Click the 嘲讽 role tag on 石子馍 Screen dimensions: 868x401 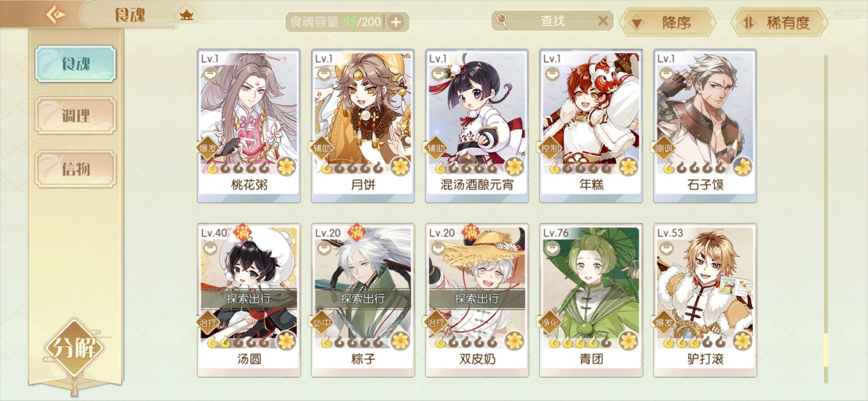pos(664,149)
